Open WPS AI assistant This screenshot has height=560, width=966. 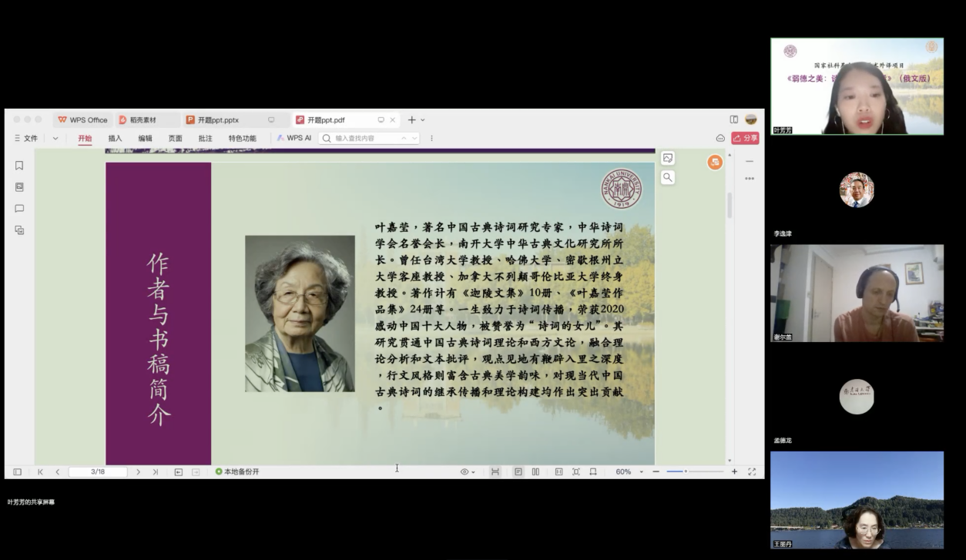tap(294, 139)
